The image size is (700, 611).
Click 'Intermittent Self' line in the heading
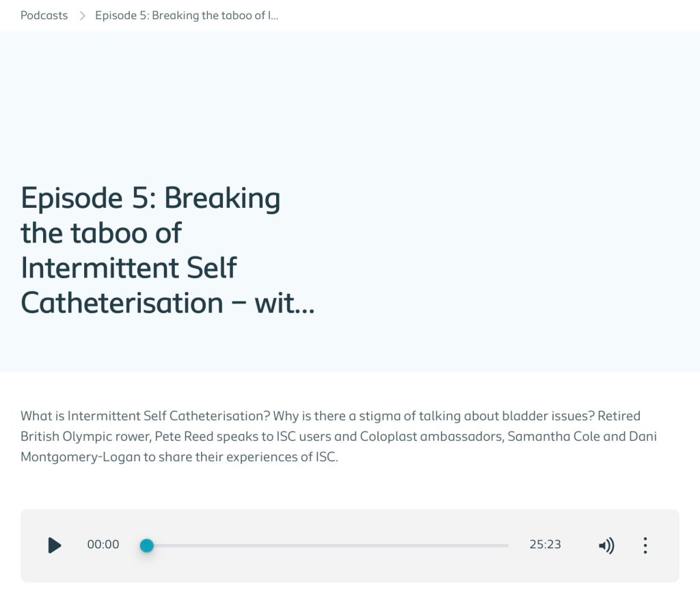pos(129,267)
